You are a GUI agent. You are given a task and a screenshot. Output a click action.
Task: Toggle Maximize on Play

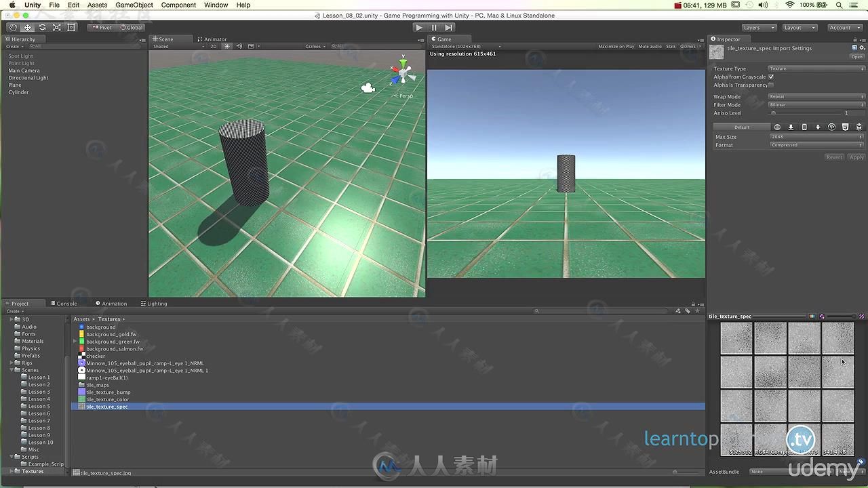[616, 47]
